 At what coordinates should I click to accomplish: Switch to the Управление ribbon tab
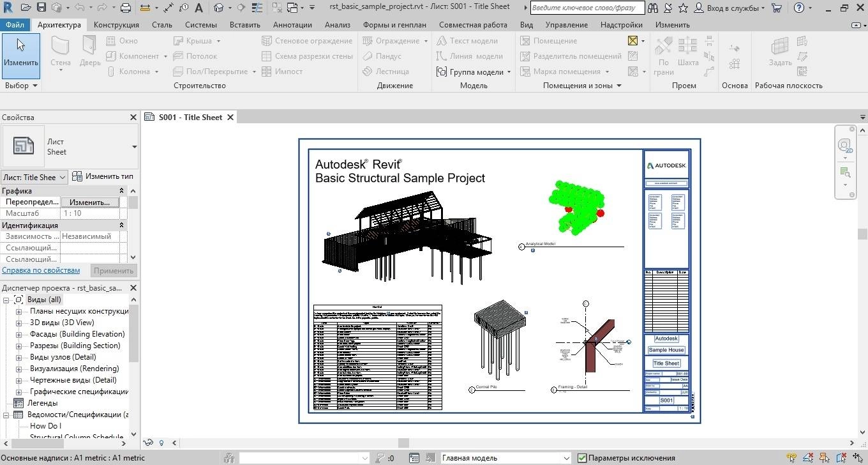point(567,25)
